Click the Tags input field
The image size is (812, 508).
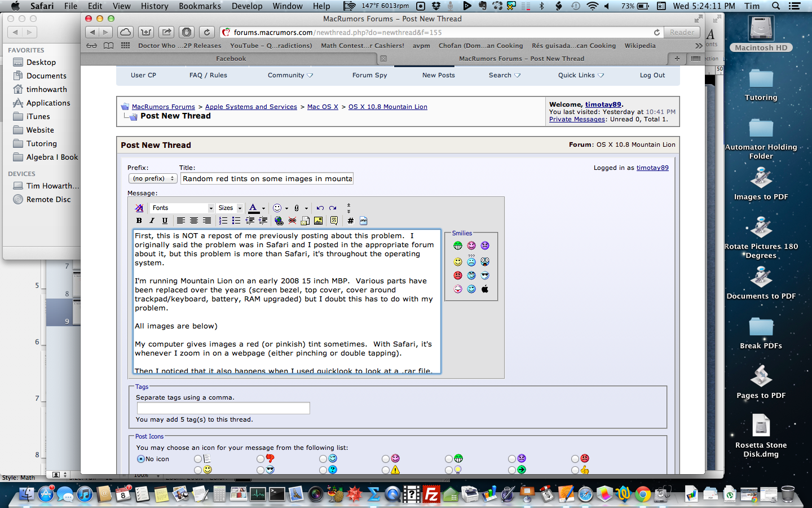click(223, 408)
